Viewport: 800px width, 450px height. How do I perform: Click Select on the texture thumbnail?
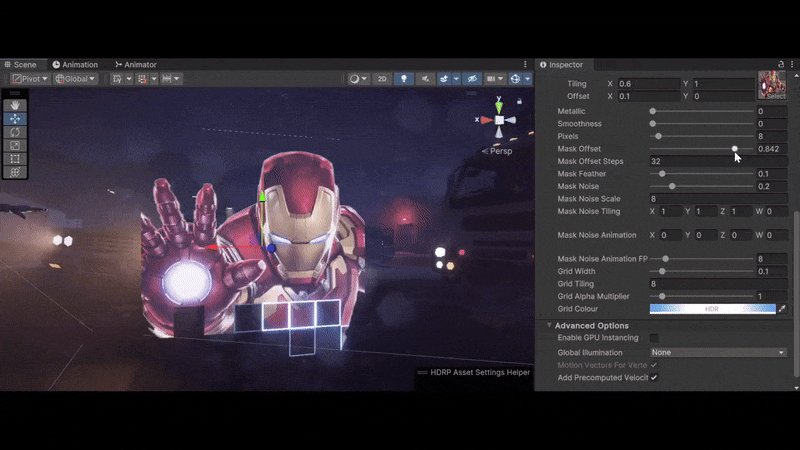[776, 96]
